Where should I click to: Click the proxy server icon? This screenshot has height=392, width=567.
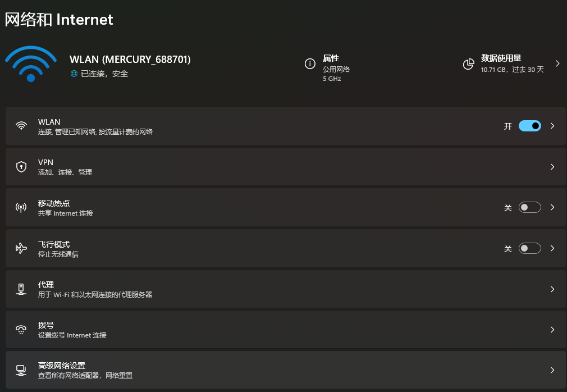(21, 289)
